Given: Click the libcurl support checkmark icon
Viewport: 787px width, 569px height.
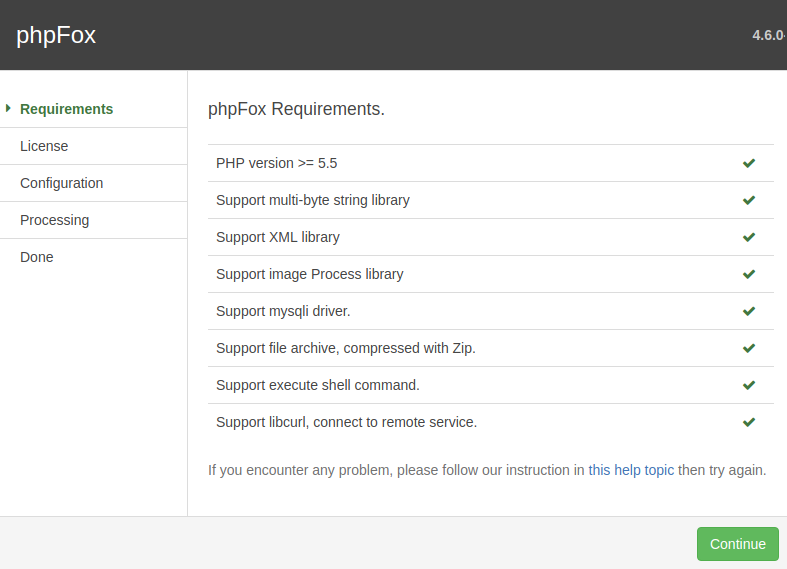Looking at the screenshot, I should (x=748, y=422).
